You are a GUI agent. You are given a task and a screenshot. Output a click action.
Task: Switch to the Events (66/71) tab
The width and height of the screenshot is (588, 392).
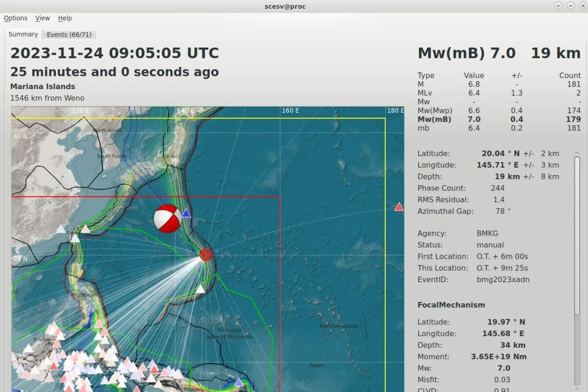[70, 34]
